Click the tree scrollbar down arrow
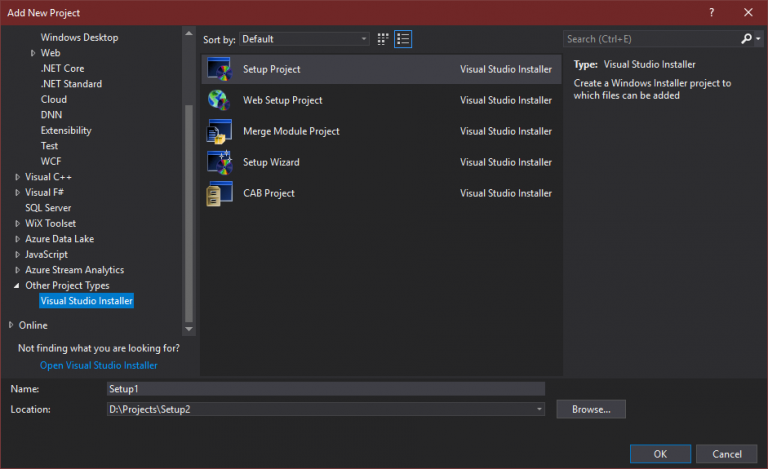Viewport: 768px width, 469px height. point(189,329)
